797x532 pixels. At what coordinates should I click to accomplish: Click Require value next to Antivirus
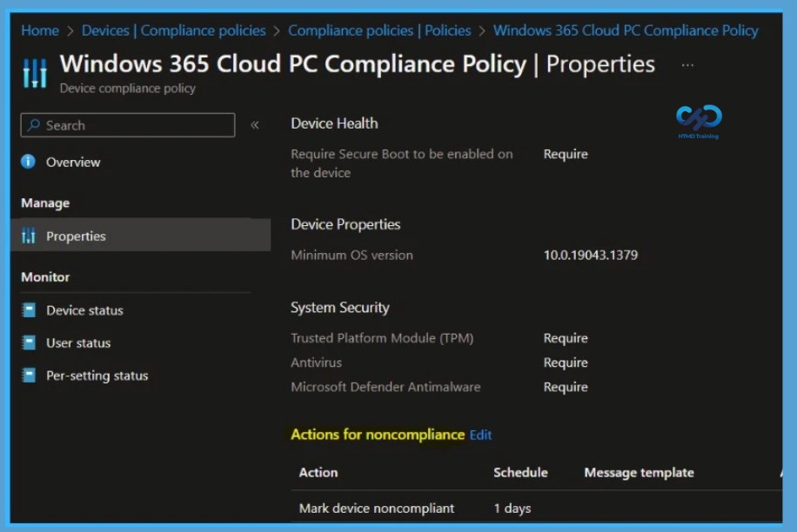point(566,363)
